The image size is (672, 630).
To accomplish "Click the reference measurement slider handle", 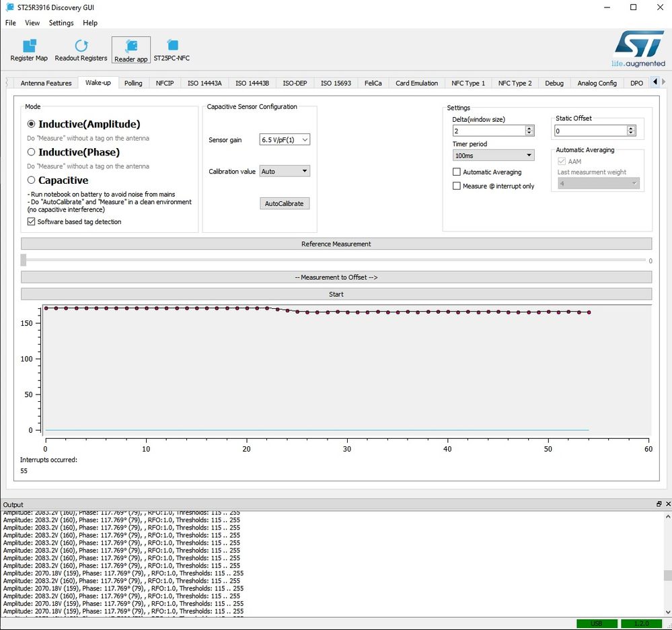I will click(x=24, y=260).
